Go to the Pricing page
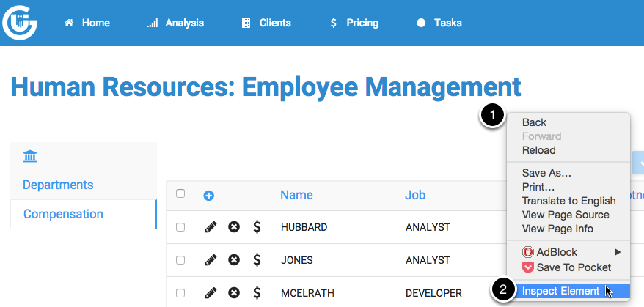The image size is (644, 307). (x=354, y=23)
